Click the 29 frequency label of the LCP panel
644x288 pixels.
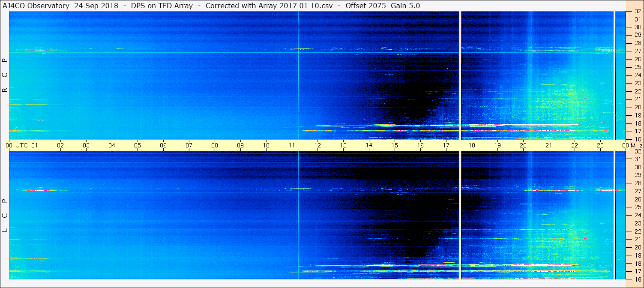pos(638,175)
